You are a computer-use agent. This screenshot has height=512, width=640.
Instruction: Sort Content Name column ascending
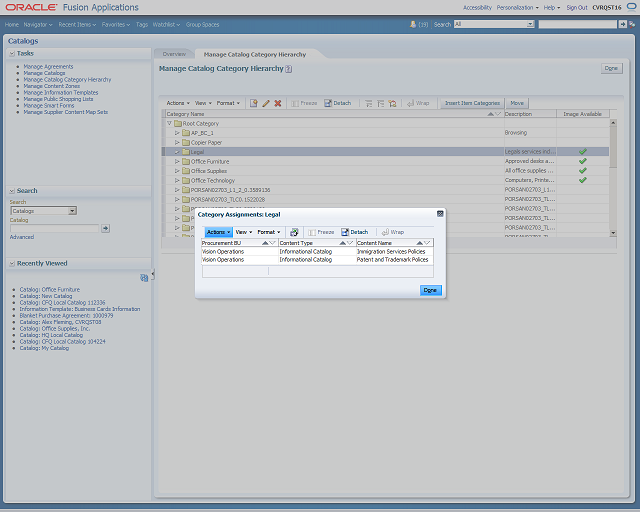point(419,243)
